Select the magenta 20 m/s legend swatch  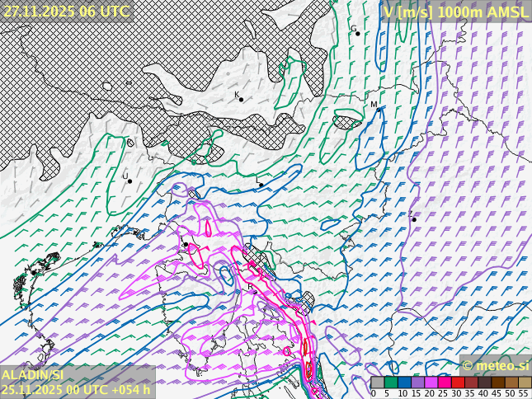[431, 383]
